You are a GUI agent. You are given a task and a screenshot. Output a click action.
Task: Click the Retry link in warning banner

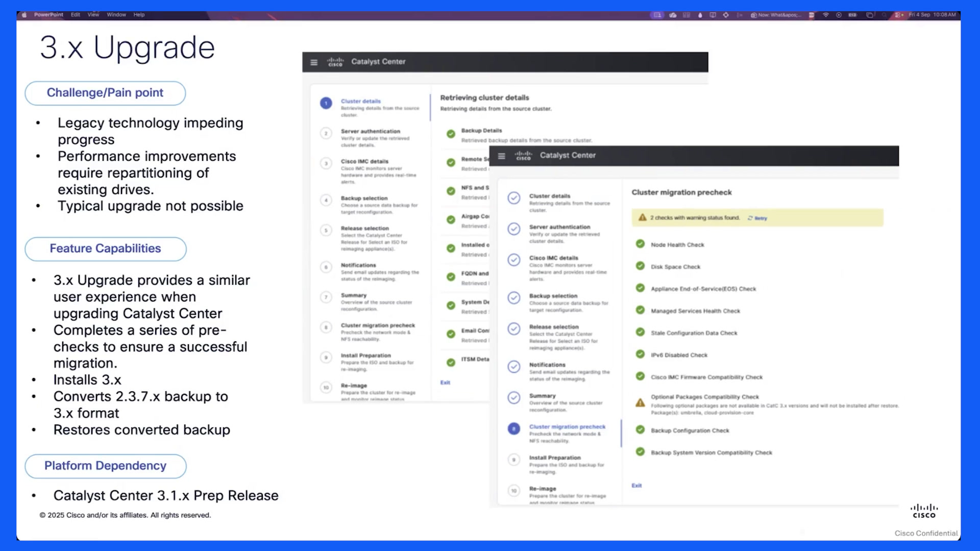(757, 218)
